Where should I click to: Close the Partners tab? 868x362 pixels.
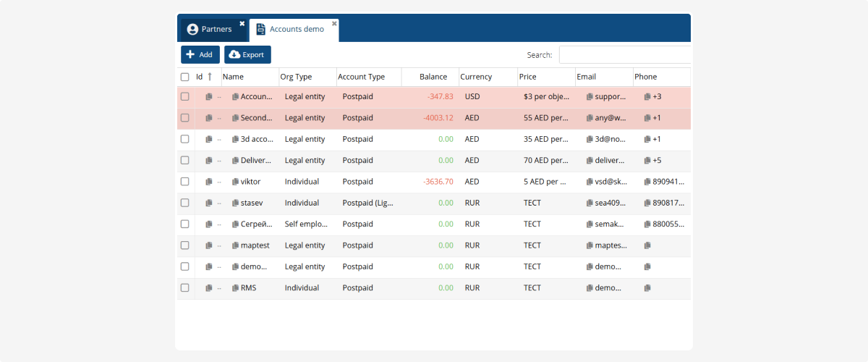click(242, 23)
